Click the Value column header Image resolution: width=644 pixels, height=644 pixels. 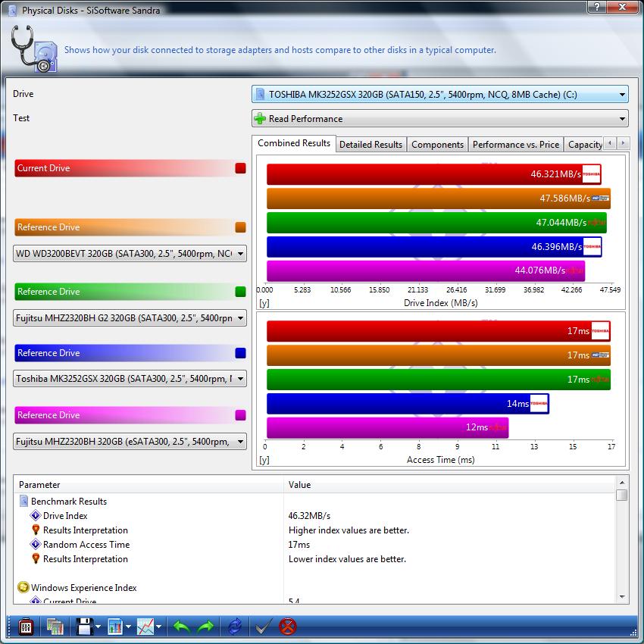tap(450, 485)
